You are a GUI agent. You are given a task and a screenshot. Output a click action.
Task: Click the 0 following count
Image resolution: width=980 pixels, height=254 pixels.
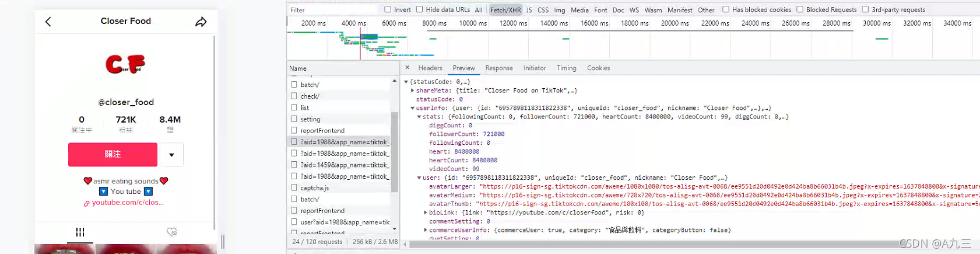pyautogui.click(x=82, y=119)
